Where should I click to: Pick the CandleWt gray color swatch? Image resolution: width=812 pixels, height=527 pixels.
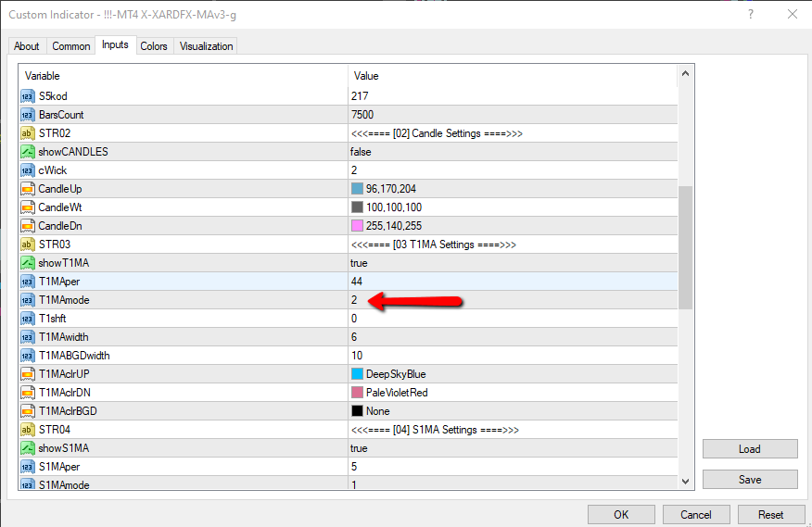click(357, 207)
